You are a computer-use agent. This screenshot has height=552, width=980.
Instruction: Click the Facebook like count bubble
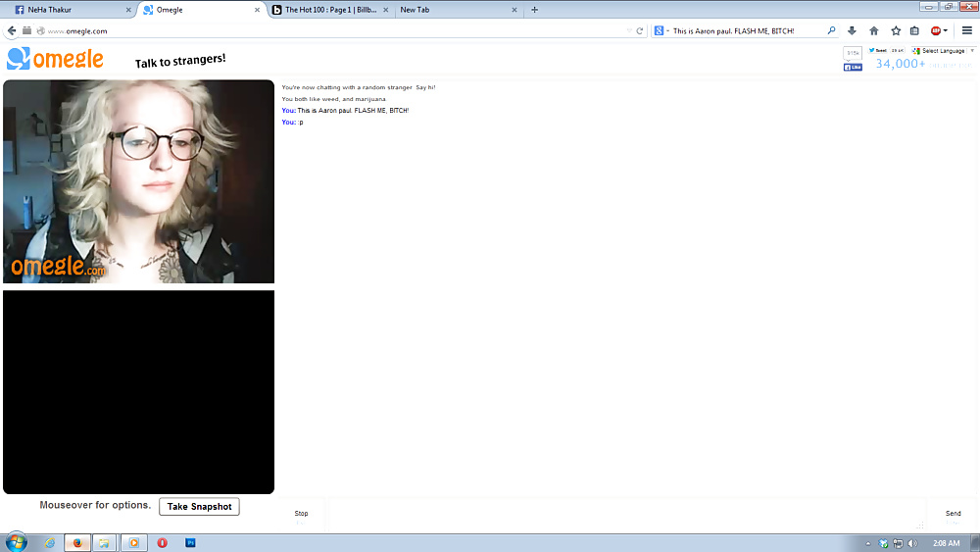(x=853, y=53)
